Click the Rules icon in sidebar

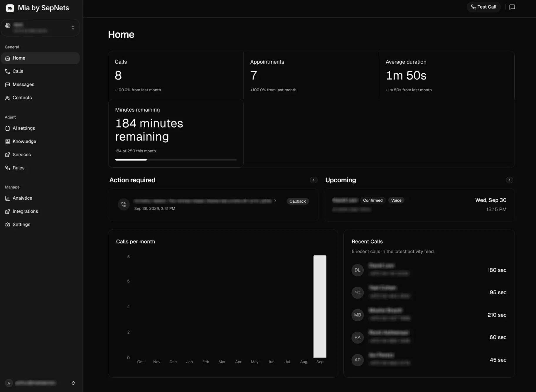[8, 168]
